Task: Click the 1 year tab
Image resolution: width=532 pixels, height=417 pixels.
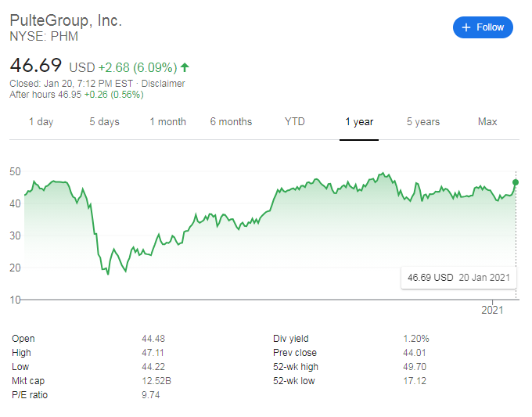Action: [x=359, y=121]
